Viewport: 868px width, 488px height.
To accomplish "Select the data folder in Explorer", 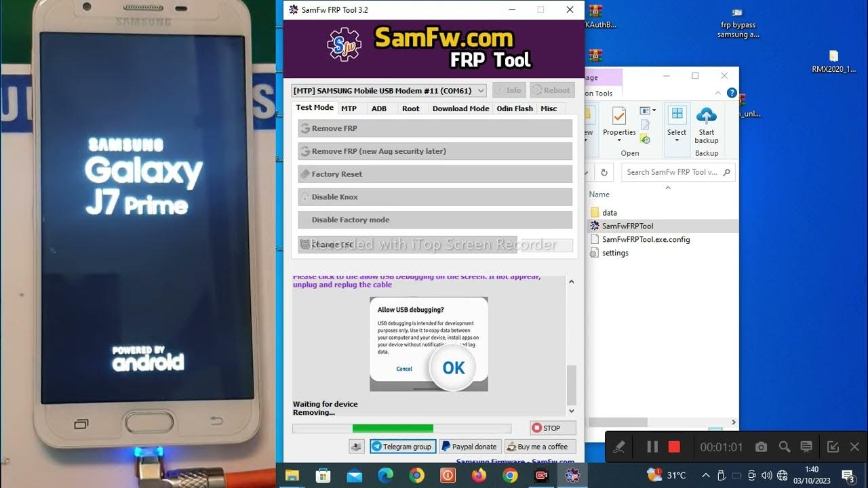I will click(x=609, y=213).
